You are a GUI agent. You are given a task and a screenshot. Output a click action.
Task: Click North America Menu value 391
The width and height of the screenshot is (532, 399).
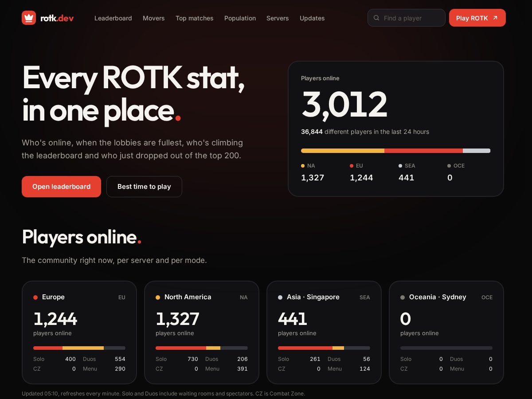[x=243, y=369]
